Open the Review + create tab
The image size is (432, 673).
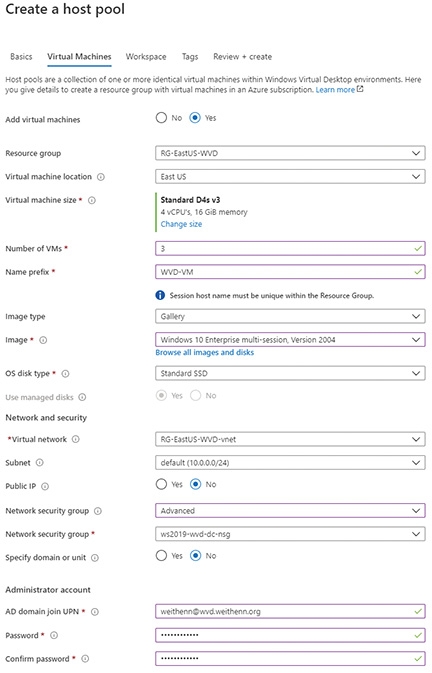[242, 57]
